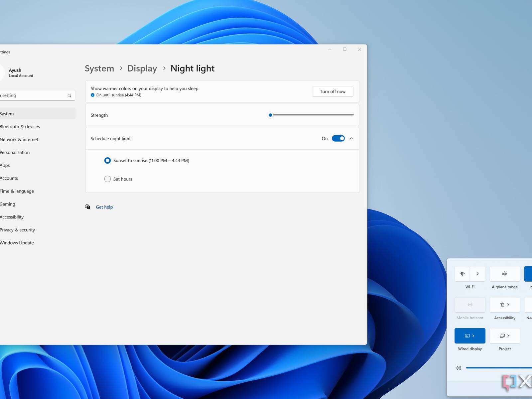Select the Set hours radio option
This screenshot has height=399, width=532.
pyautogui.click(x=107, y=179)
